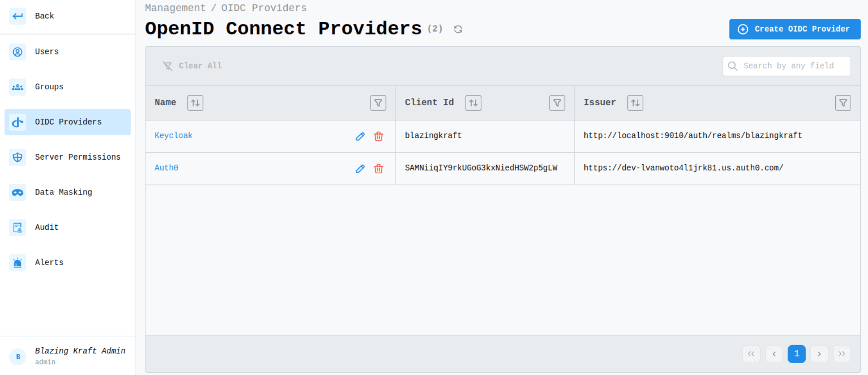Open filter for Client Id column
Viewport: 868px width, 375px height.
557,103
